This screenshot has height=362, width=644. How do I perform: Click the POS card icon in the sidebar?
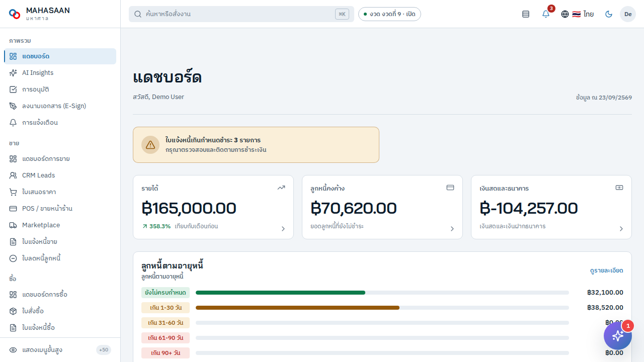coord(13,209)
